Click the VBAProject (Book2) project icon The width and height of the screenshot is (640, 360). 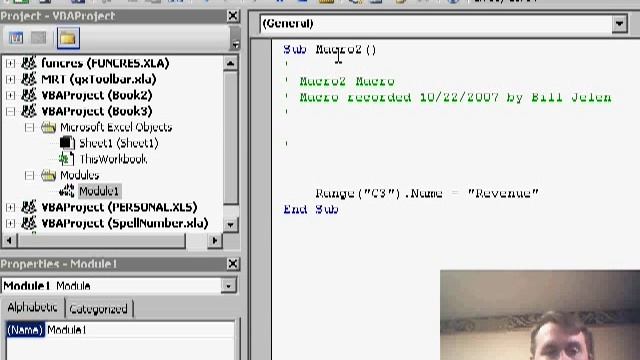click(x=29, y=95)
